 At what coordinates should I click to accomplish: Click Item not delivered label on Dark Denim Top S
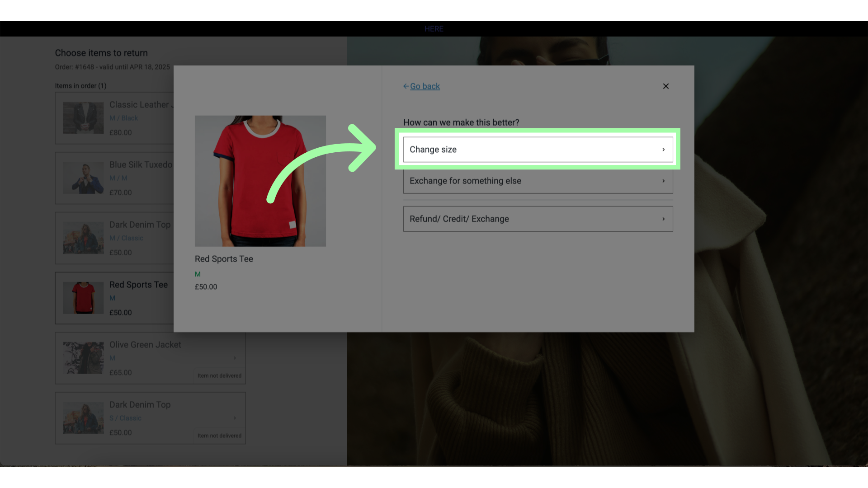point(219,436)
